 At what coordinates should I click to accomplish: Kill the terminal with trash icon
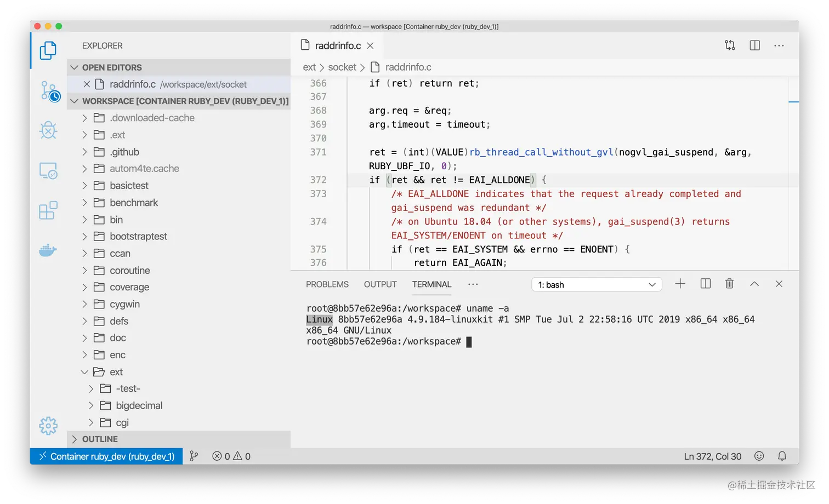[730, 284]
